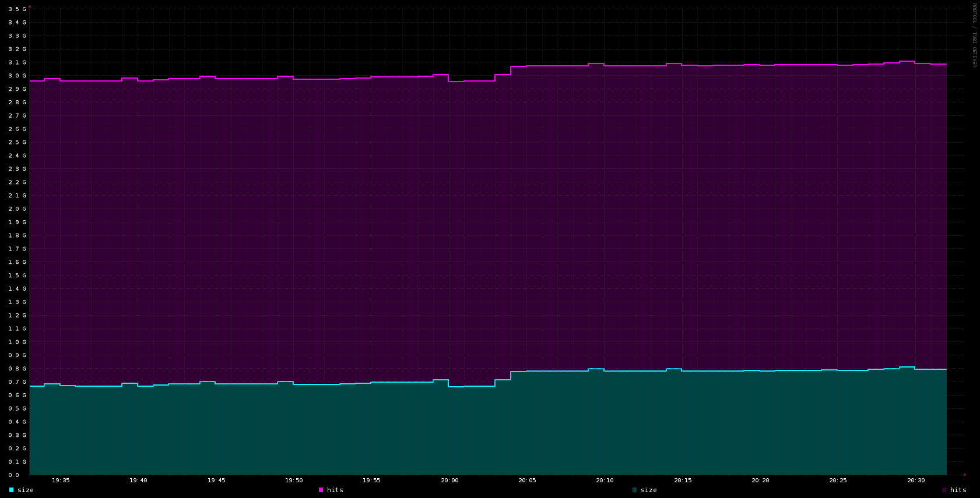The image size is (980, 498).
Task: Click the red arrow ending the x-axis
Action: pos(965,475)
